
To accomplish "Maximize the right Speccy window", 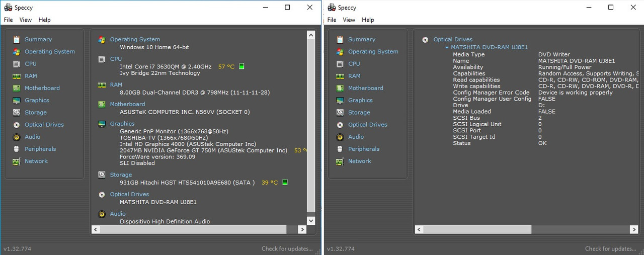I will [x=611, y=8].
